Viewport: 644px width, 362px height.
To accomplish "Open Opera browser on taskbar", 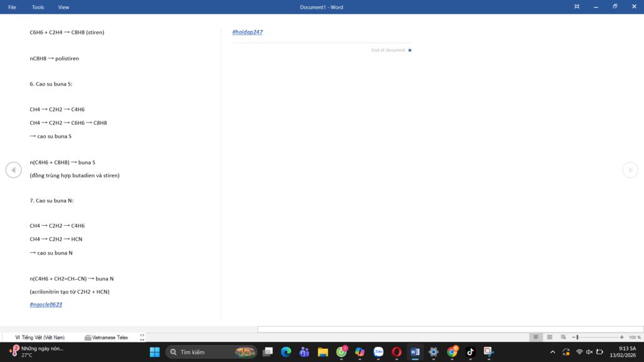I will (397, 352).
